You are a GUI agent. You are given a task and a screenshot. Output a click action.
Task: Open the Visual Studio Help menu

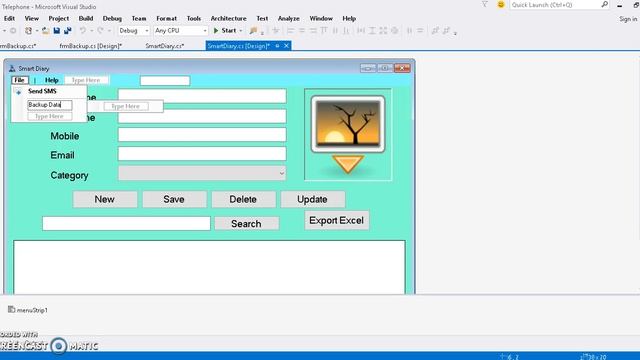coord(349,18)
